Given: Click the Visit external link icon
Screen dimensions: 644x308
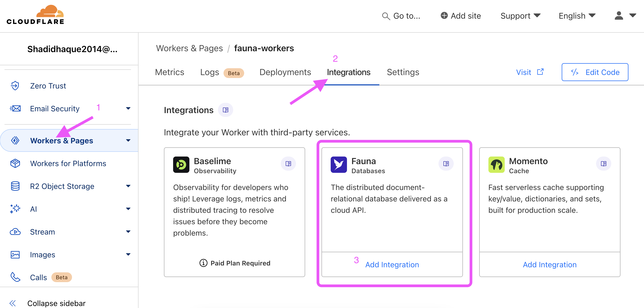Looking at the screenshot, I should coord(541,72).
